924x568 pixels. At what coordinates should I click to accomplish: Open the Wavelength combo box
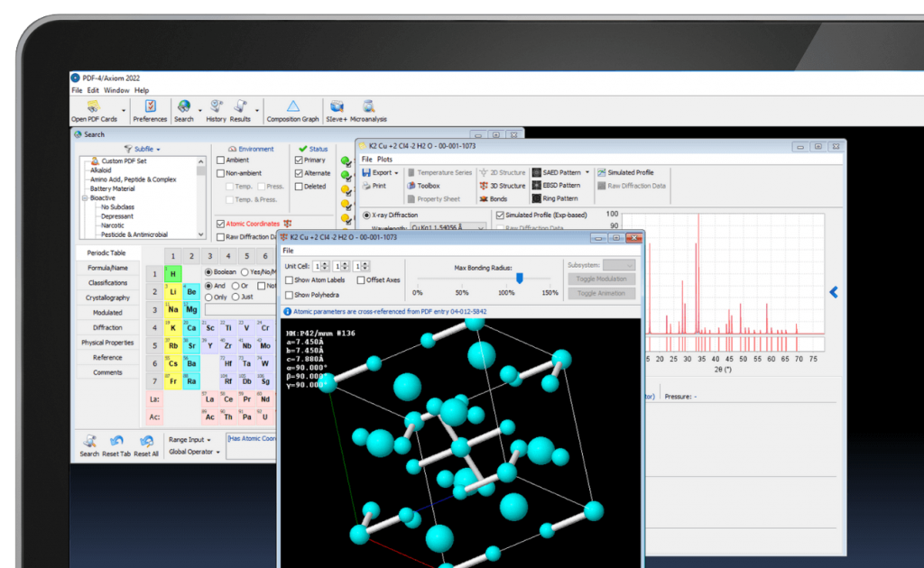tap(448, 228)
